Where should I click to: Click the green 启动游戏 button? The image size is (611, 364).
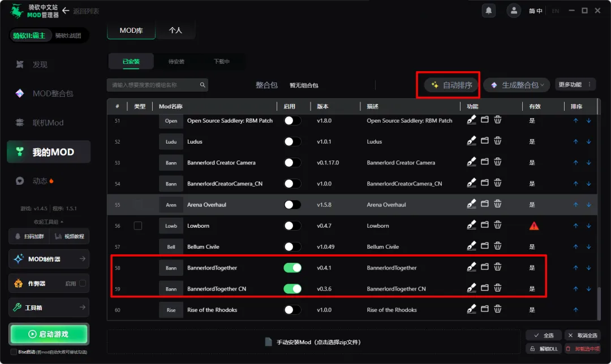coord(49,334)
